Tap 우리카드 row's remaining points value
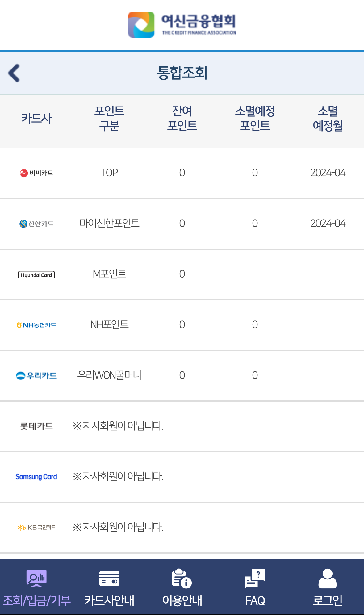This screenshot has width=364, height=615. [182, 375]
